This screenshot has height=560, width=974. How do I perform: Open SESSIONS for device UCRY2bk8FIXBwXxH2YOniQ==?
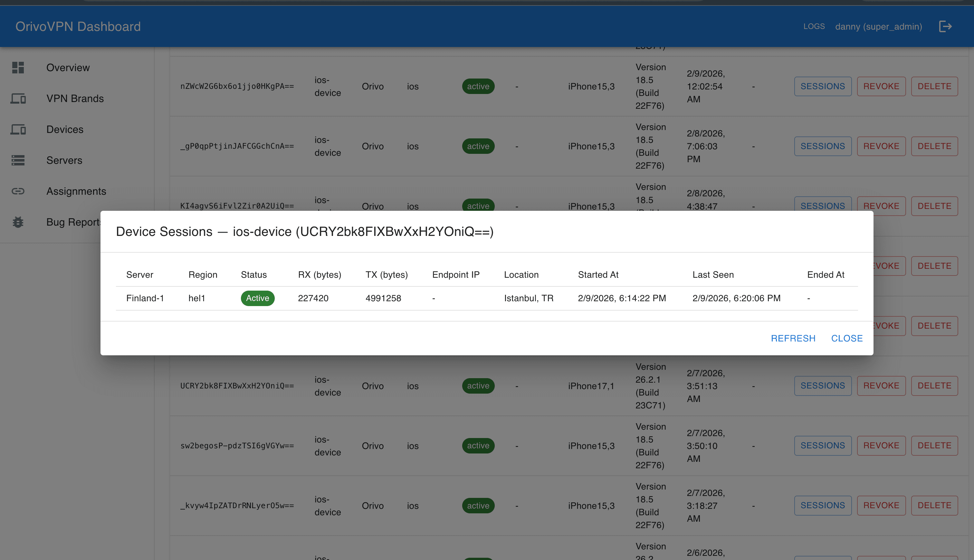(x=823, y=385)
